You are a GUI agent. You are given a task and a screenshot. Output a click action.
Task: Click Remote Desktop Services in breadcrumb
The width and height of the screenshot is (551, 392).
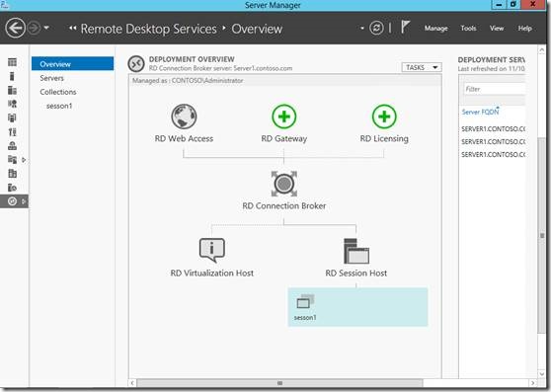point(149,29)
